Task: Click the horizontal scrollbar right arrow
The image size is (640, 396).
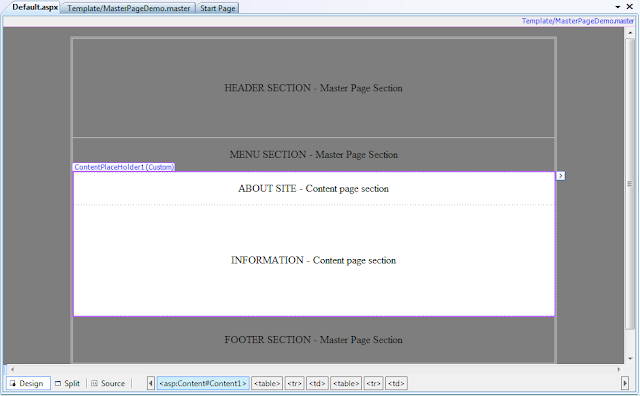Action: click(619, 369)
